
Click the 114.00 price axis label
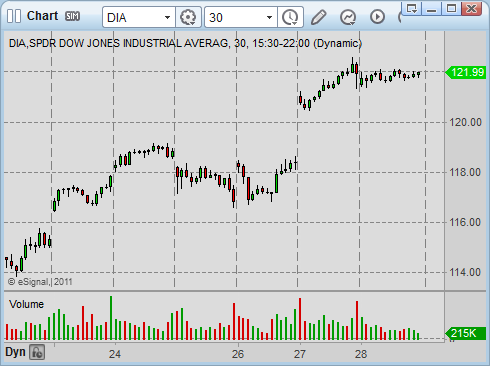point(466,272)
